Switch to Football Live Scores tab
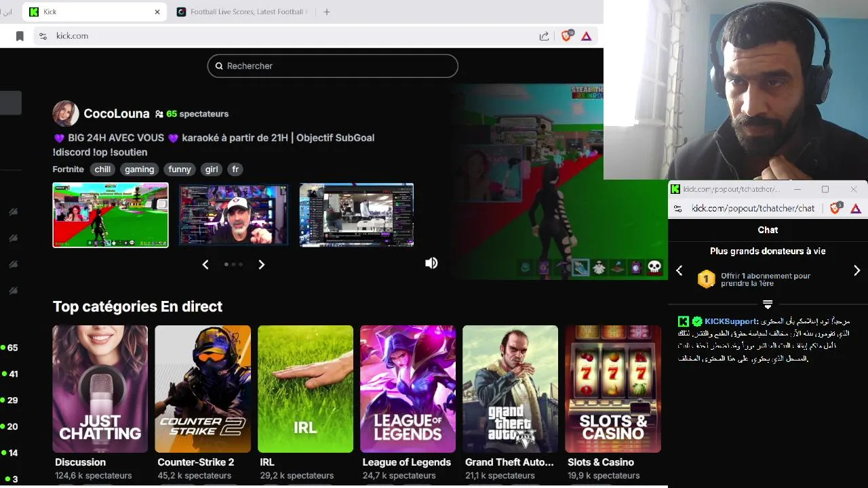The image size is (868, 488). 243,12
